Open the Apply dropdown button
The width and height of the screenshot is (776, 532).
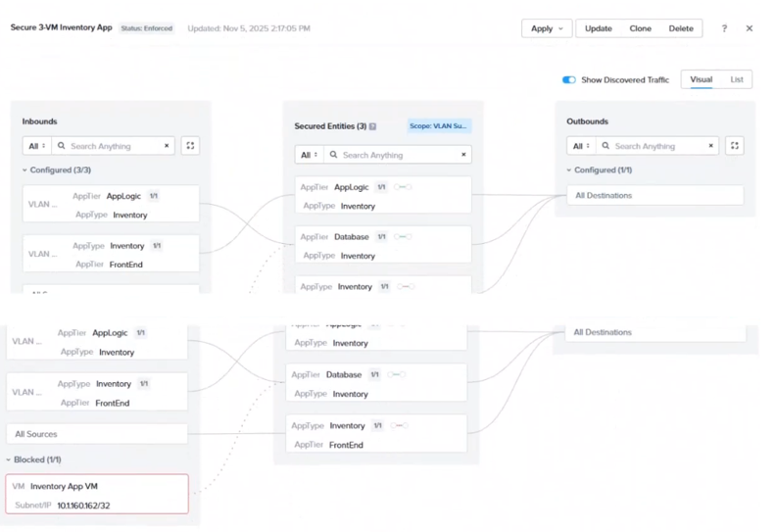(x=547, y=28)
